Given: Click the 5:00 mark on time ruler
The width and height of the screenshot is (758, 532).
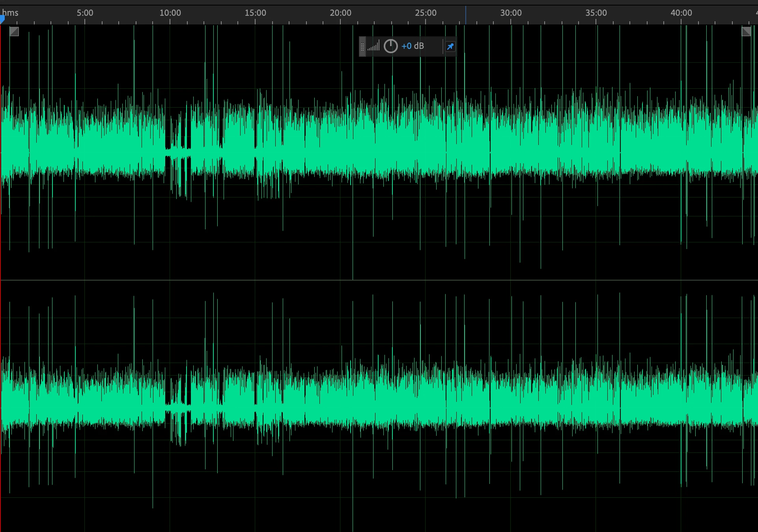Looking at the screenshot, I should click(85, 13).
